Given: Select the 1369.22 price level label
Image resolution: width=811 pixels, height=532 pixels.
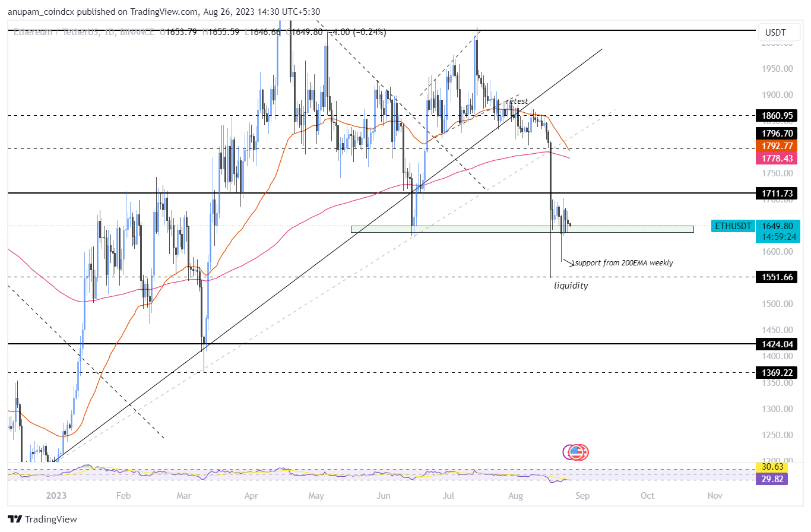Looking at the screenshot, I should [777, 373].
